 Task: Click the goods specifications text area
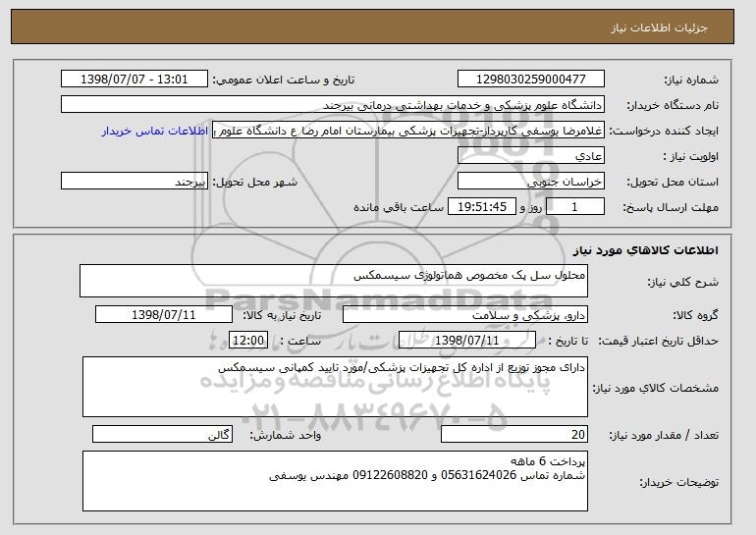point(335,387)
